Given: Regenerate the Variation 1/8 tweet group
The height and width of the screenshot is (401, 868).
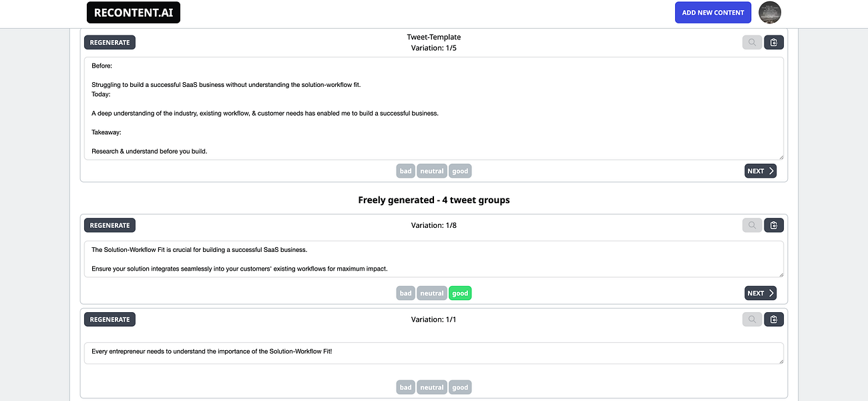Looking at the screenshot, I should [110, 225].
